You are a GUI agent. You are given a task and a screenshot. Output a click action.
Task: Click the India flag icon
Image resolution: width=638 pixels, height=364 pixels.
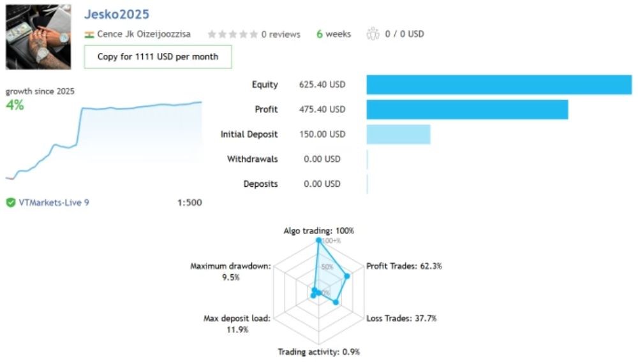[89, 34]
